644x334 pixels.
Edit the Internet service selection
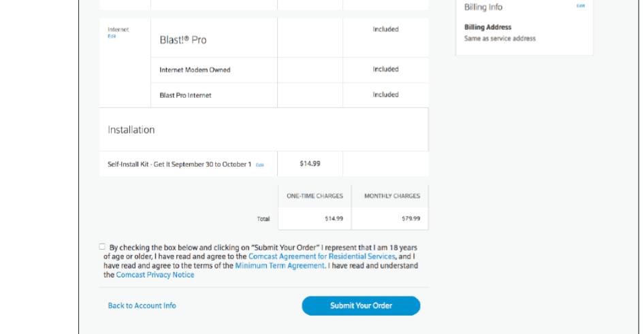112,36
